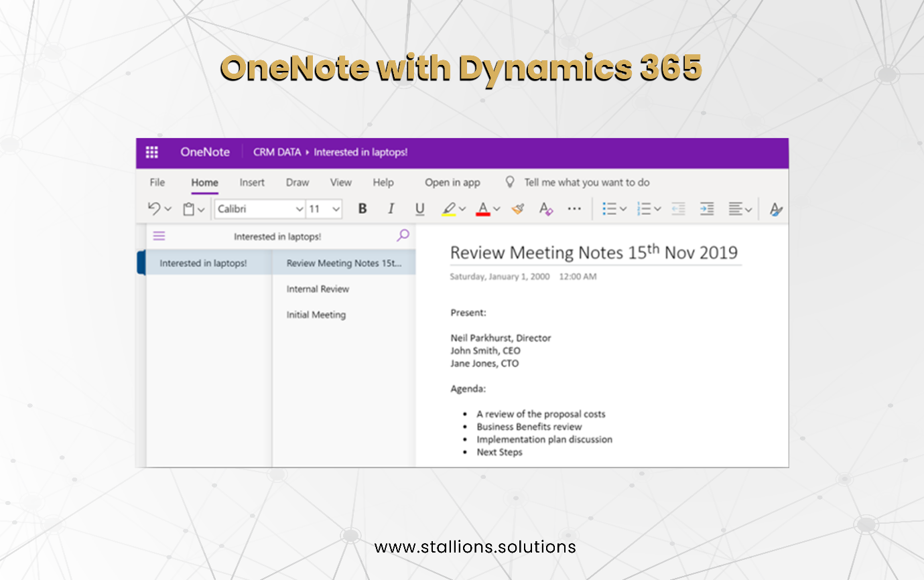The image size is (924, 580).
Task: Click the Paste clipboard icon
Action: pos(189,209)
